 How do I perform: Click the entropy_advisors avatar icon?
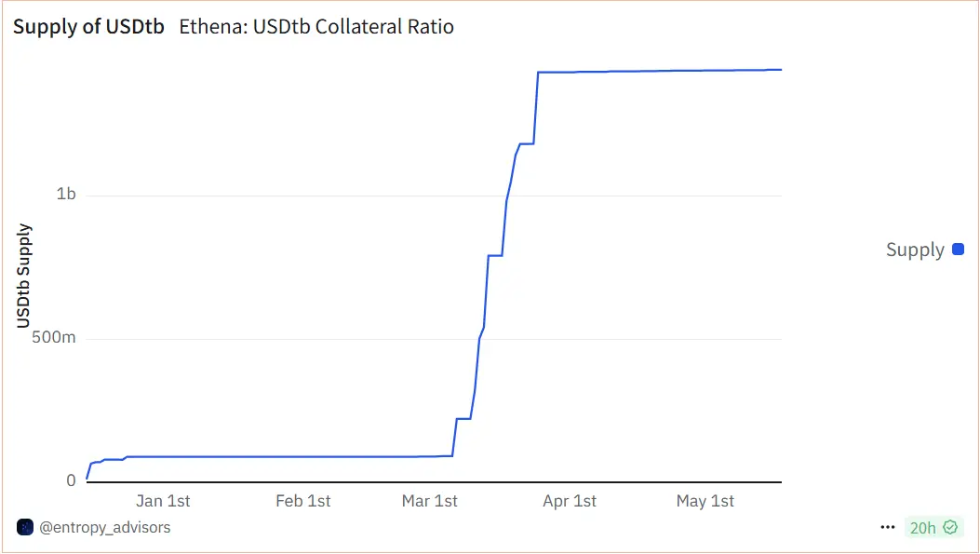[25, 527]
